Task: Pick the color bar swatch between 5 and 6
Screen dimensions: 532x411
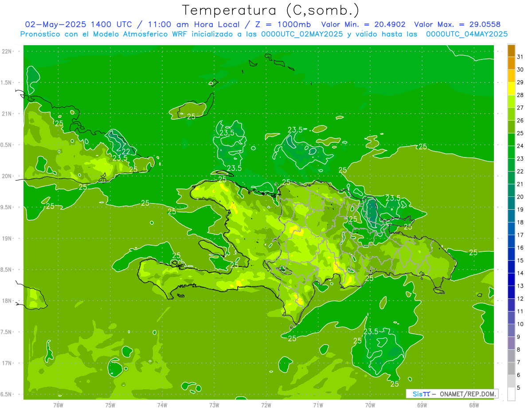Action: [512, 381]
